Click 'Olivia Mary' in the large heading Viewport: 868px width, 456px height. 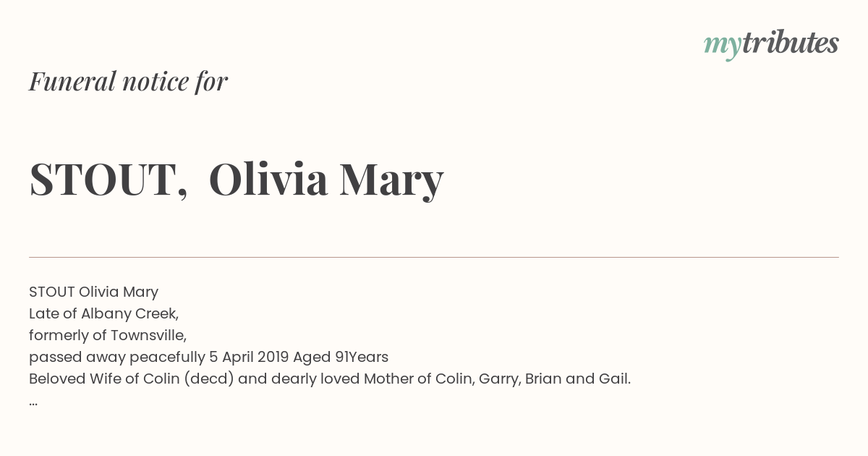325,180
